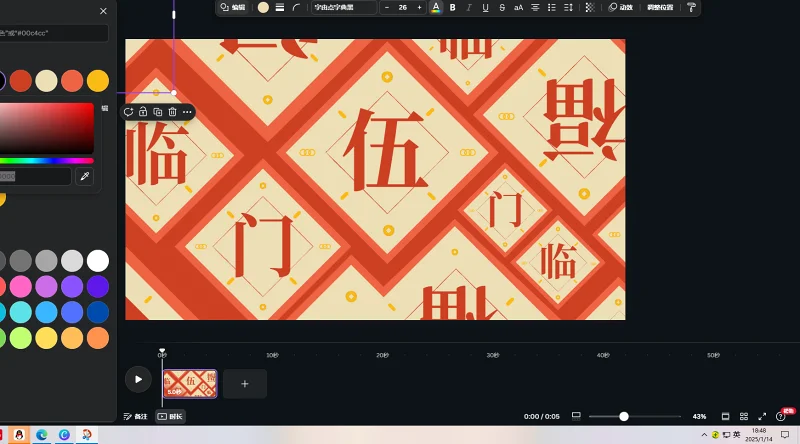This screenshot has height=444, width=800.
Task: Open more options in floating toolbar
Action: [187, 112]
